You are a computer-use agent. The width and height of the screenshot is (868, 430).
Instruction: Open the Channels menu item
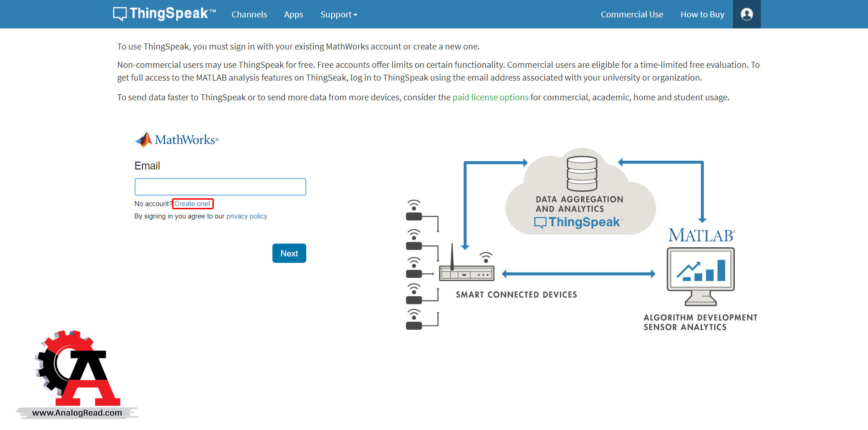(249, 14)
